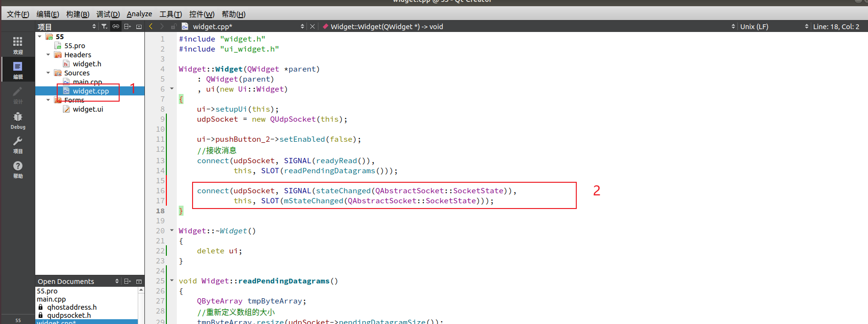This screenshot has height=324, width=868.
Task: Click line number 18 in the gutter
Action: click(x=160, y=211)
